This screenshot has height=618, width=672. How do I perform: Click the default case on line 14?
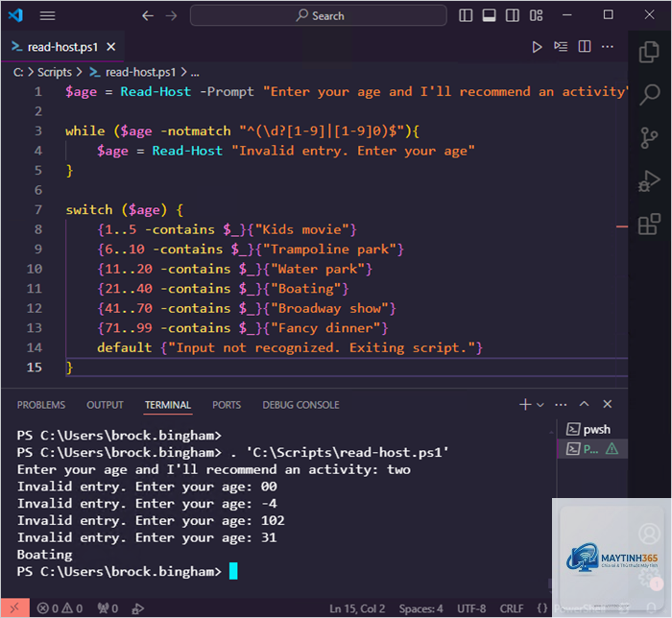[290, 347]
